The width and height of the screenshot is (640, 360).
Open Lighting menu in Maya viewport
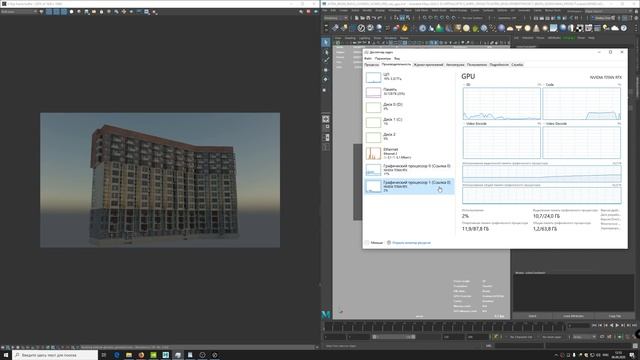[364, 38]
